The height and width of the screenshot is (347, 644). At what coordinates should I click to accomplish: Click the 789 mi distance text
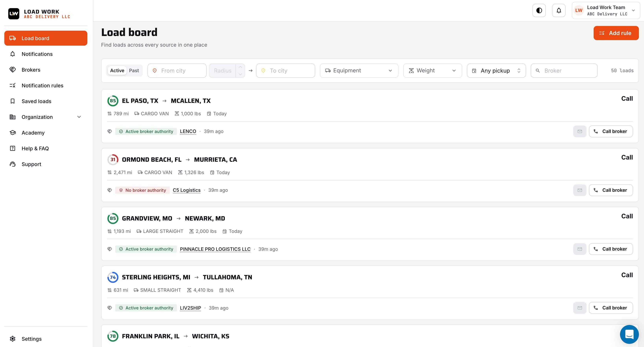pos(121,114)
